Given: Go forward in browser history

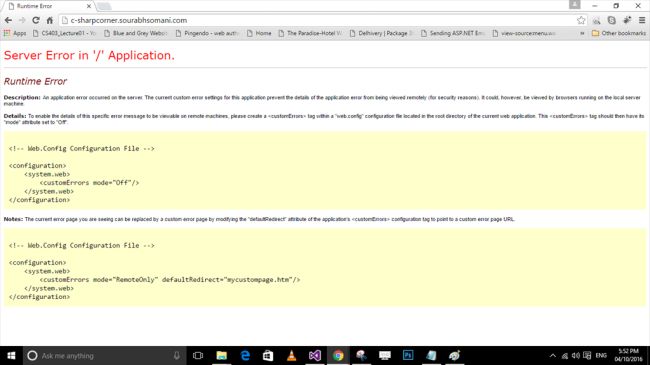Looking at the screenshot, I should tap(22, 20).
